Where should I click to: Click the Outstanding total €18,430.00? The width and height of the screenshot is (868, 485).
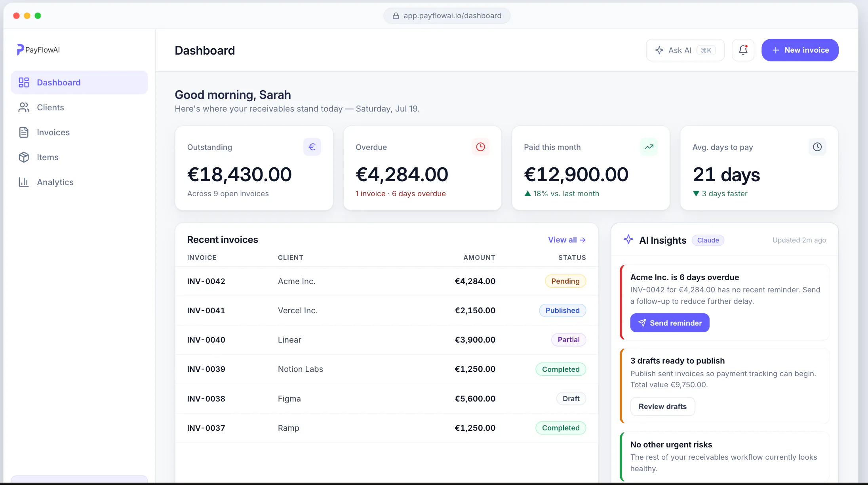[x=240, y=174]
